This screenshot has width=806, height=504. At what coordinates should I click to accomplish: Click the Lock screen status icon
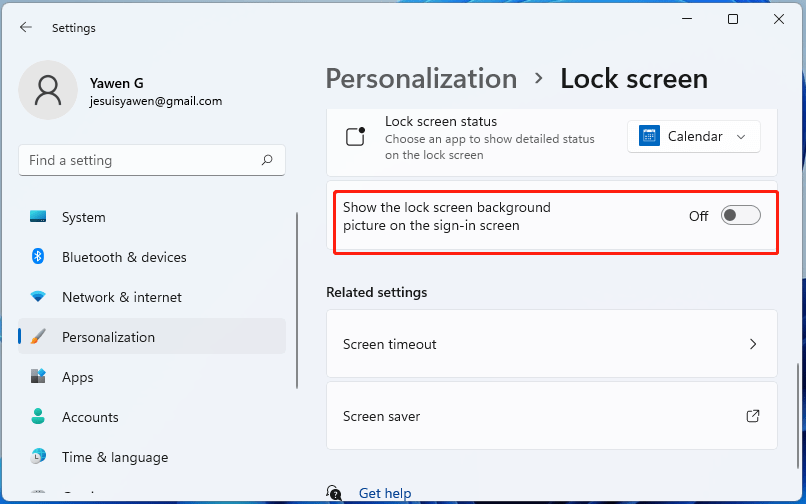click(355, 137)
